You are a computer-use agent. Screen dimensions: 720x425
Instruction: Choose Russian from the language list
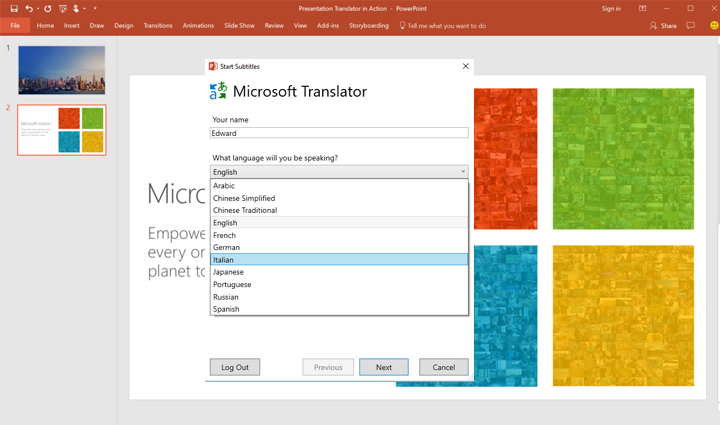point(339,297)
